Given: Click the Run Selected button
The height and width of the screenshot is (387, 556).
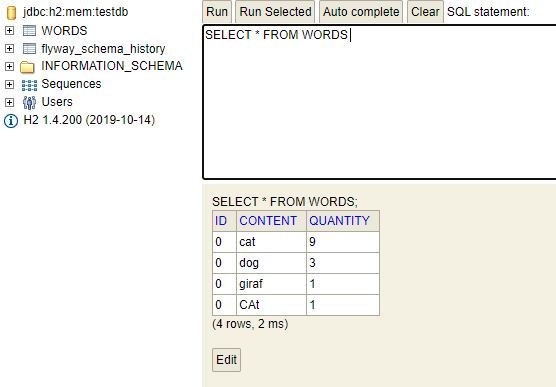Looking at the screenshot, I should tap(275, 12).
